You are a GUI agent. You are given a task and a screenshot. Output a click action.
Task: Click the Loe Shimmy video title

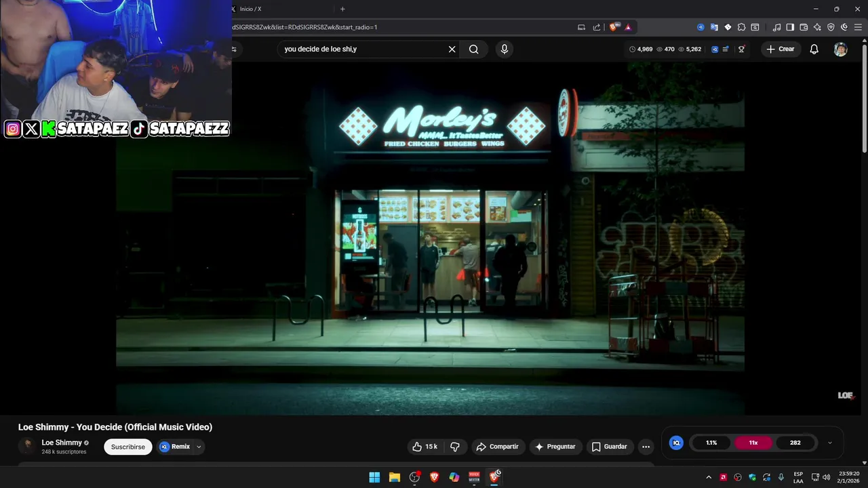click(115, 427)
